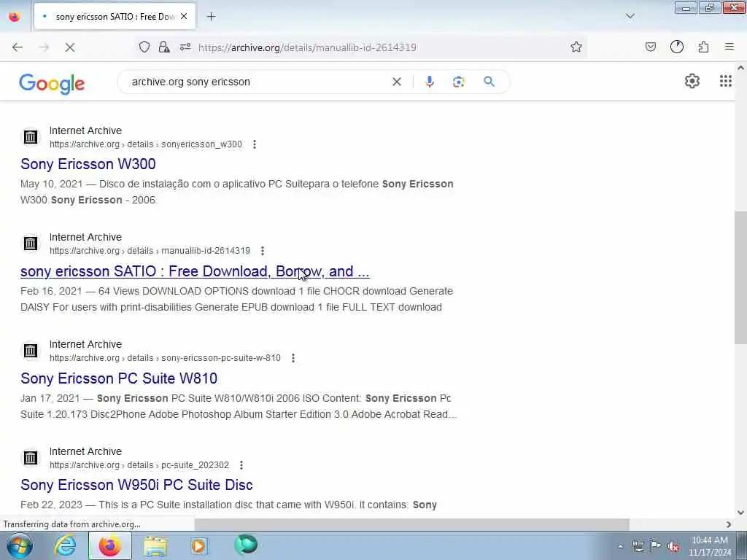Show hidden system tray icons
The height and width of the screenshot is (560, 747).
(620, 546)
